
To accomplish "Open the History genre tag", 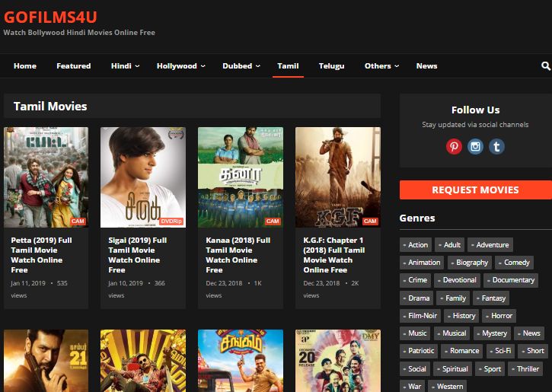I will [x=461, y=316].
